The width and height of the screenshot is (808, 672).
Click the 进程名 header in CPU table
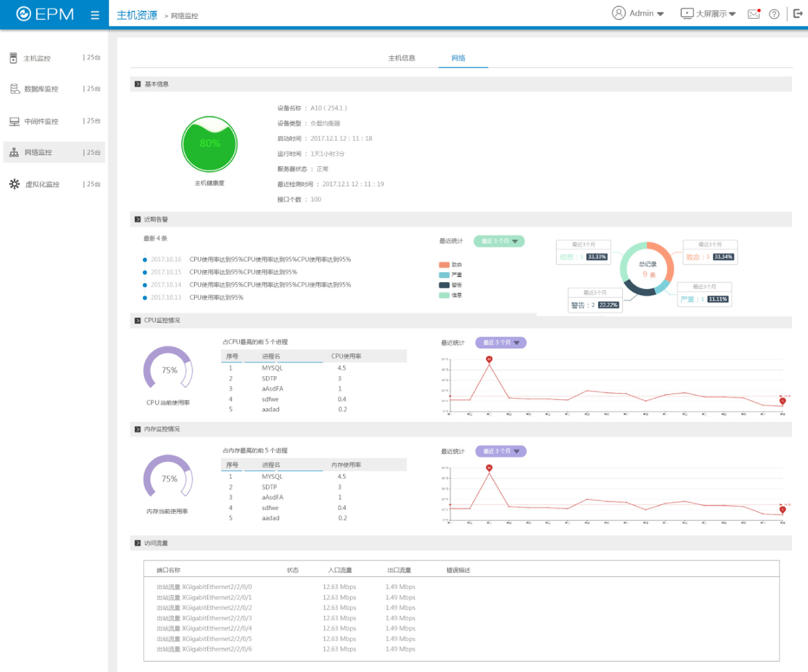pyautogui.click(x=271, y=356)
